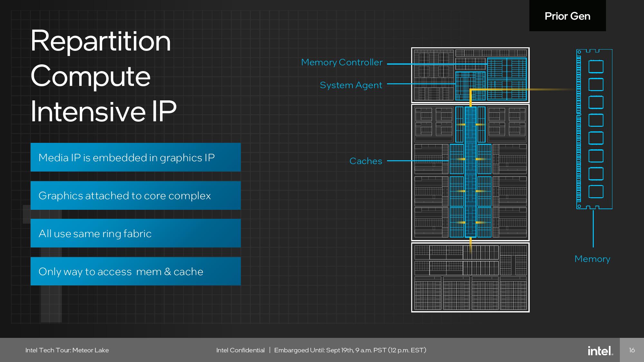Click 'All use same ring fabric' box
644x362 pixels.
[136, 233]
